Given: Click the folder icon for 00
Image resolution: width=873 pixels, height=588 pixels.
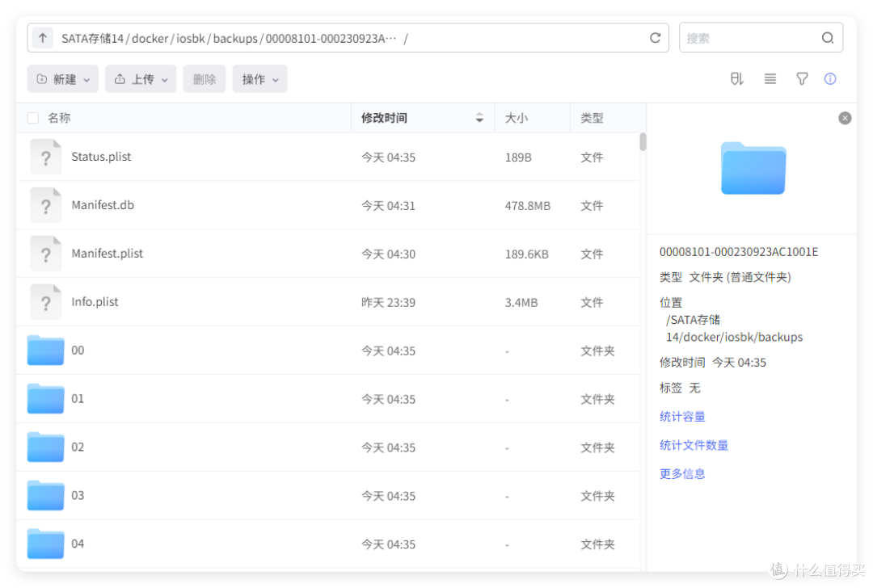Looking at the screenshot, I should (x=45, y=350).
